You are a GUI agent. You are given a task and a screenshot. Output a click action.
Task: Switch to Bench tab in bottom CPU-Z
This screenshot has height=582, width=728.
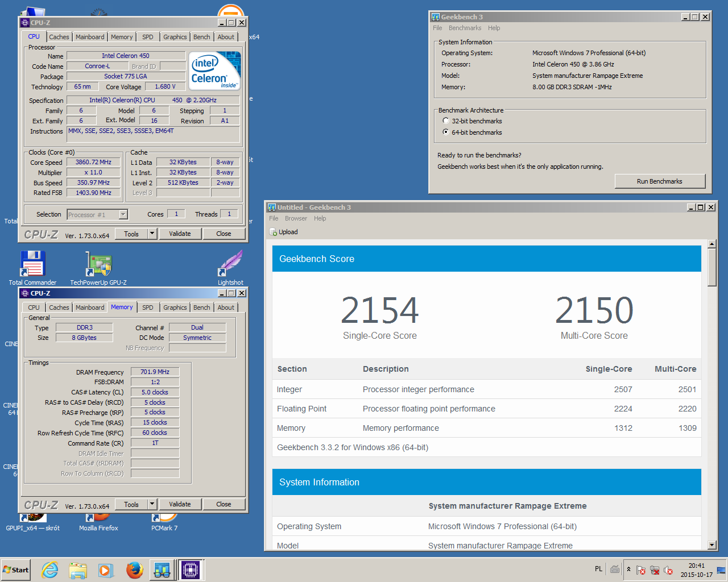202,307
